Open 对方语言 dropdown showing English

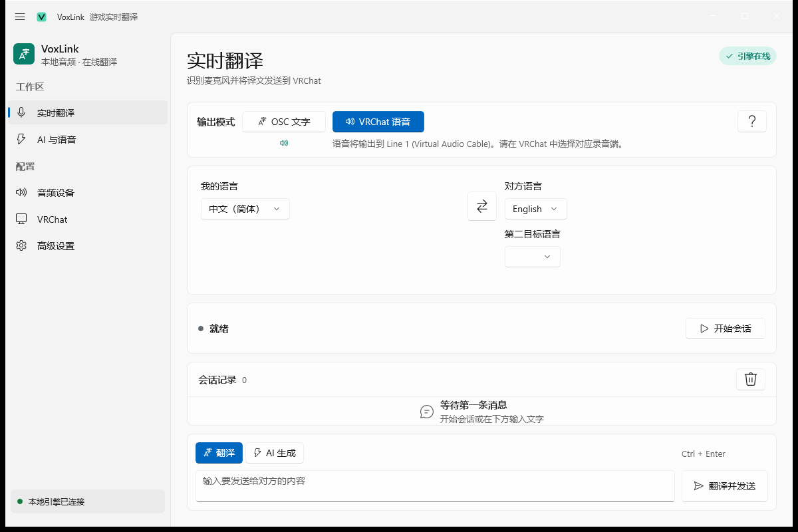536,209
